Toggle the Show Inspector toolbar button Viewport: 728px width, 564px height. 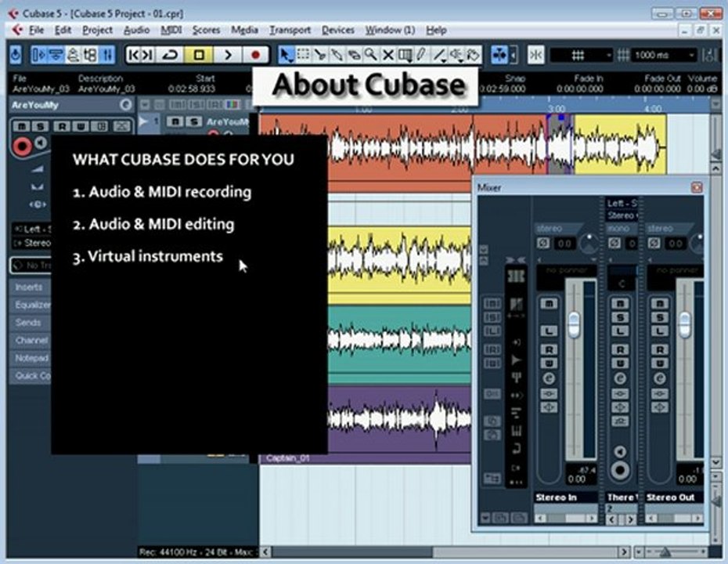39,55
